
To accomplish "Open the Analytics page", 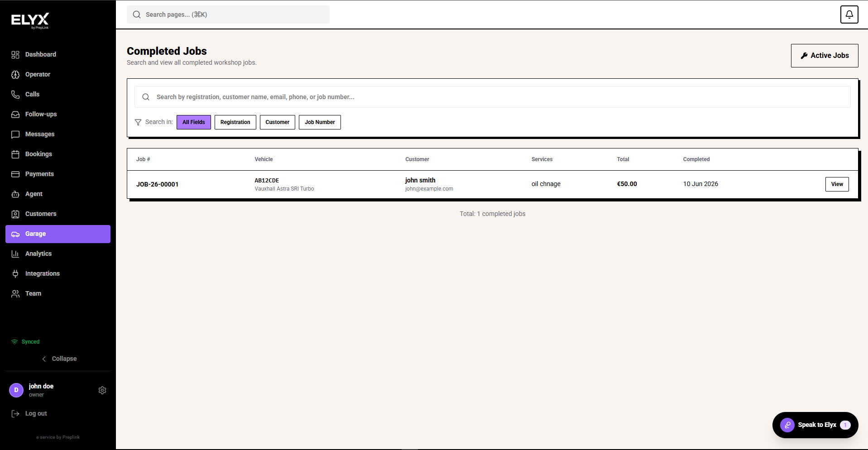I will coord(58,254).
